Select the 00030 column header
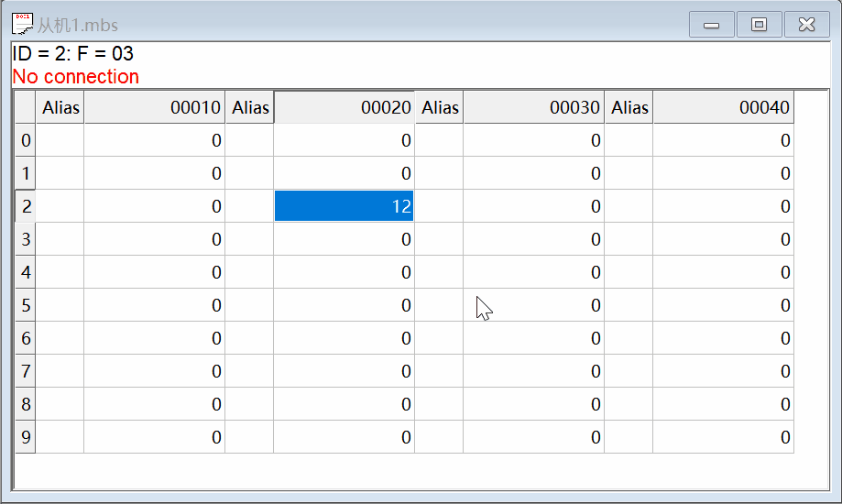 [x=534, y=107]
